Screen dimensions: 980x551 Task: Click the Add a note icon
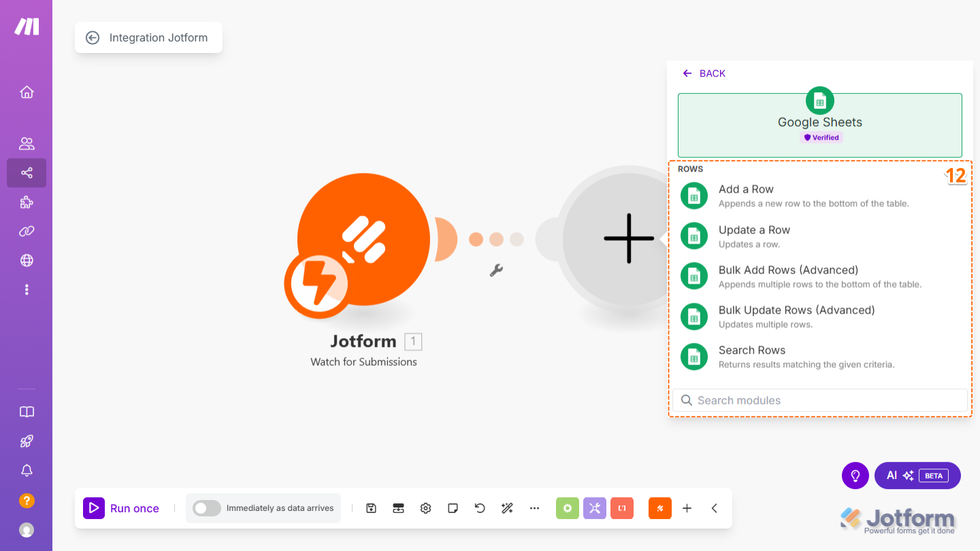point(453,508)
